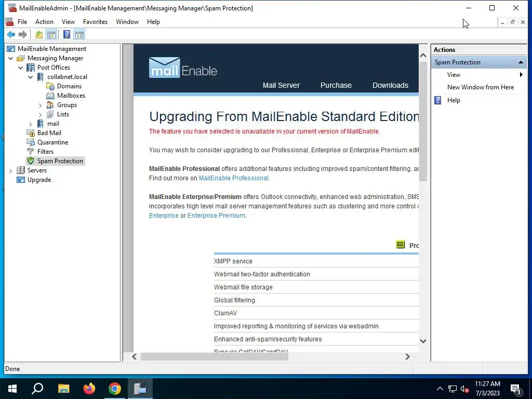Open File Explorer from the taskbar
The height and width of the screenshot is (399, 532).
(x=63, y=389)
